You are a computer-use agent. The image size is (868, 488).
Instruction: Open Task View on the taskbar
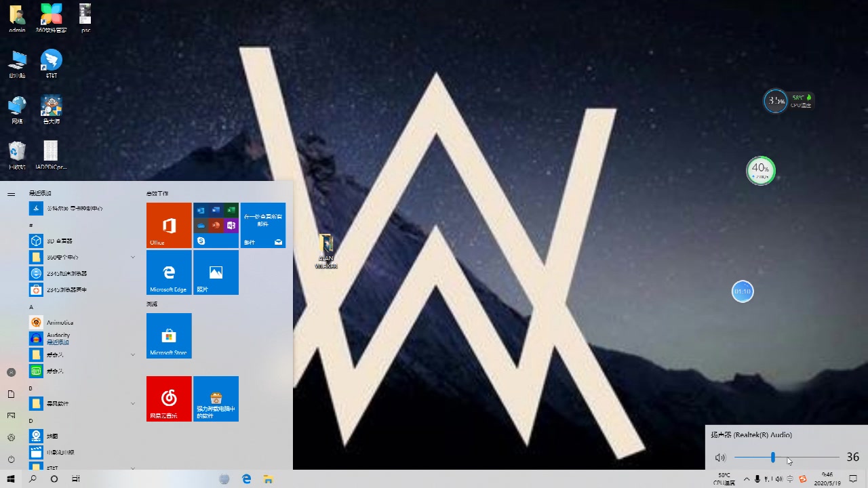pyautogui.click(x=75, y=479)
